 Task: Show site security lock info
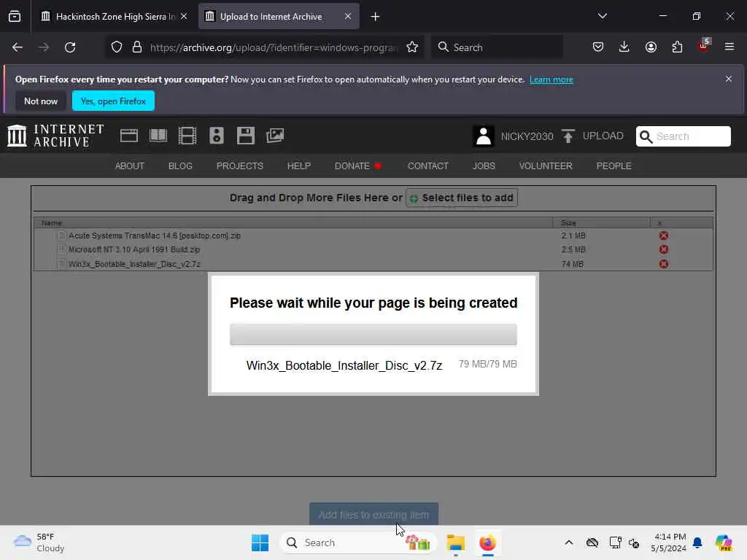[137, 47]
